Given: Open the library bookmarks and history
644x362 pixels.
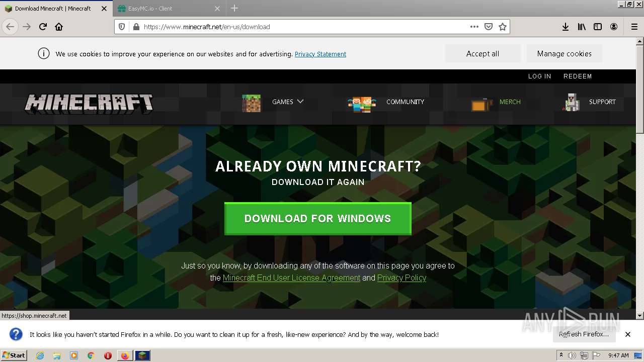Looking at the screenshot, I should pos(582,27).
